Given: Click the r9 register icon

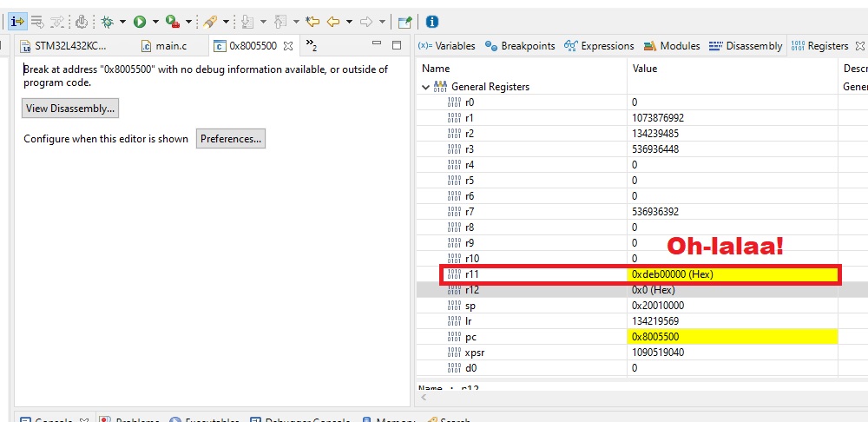Looking at the screenshot, I should [454, 242].
